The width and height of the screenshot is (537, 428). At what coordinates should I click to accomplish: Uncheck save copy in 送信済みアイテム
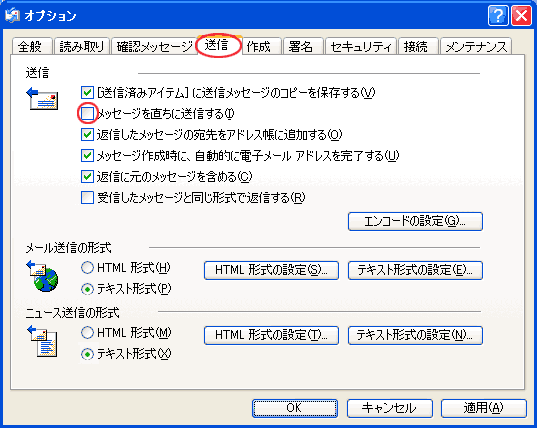87,92
